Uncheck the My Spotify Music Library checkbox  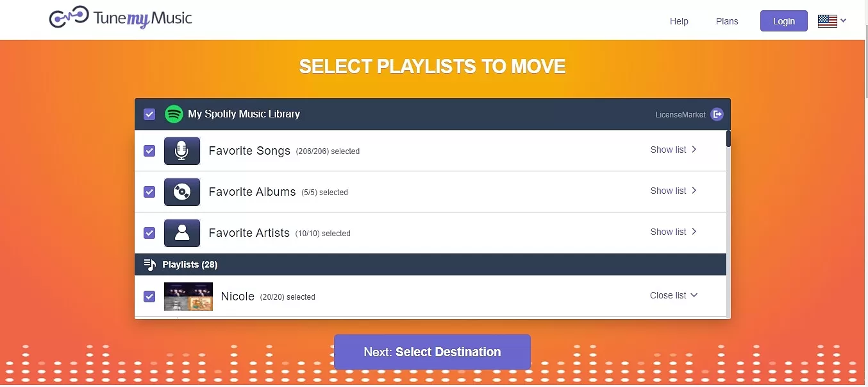pyautogui.click(x=149, y=114)
